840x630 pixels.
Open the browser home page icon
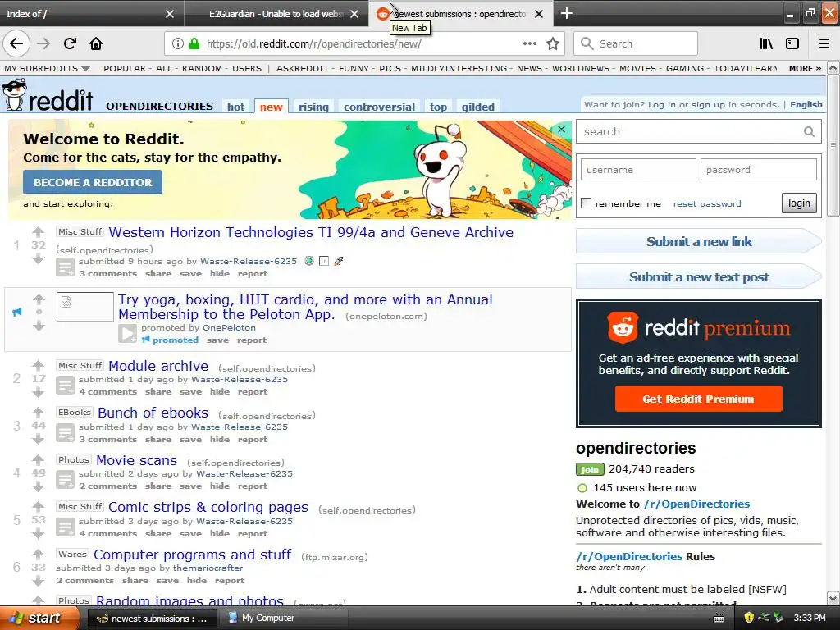[96, 43]
